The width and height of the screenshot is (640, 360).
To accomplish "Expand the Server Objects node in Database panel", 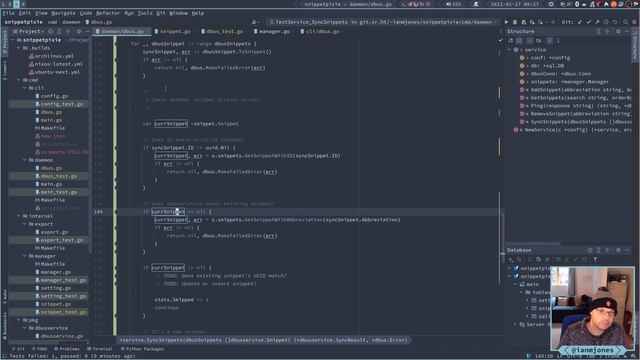I will [x=516, y=324].
